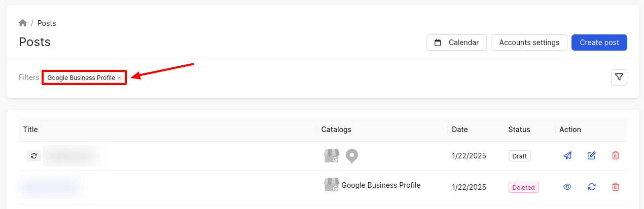644x209 pixels.
Task: Edit the draft post with pencil icon
Action: tap(591, 156)
